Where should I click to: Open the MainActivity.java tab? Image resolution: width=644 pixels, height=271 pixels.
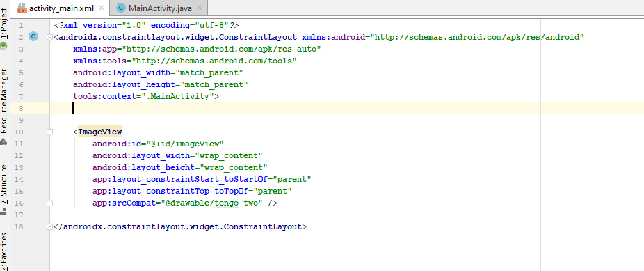point(160,8)
